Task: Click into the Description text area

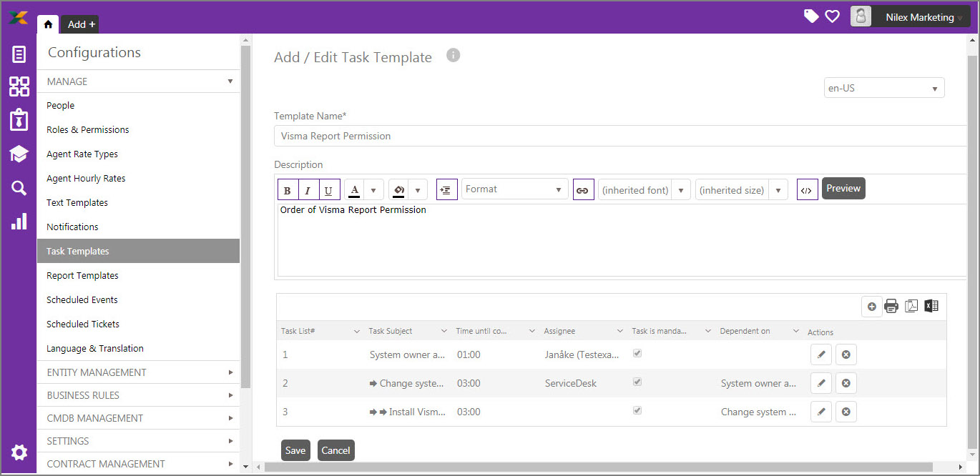Action: 622,239
